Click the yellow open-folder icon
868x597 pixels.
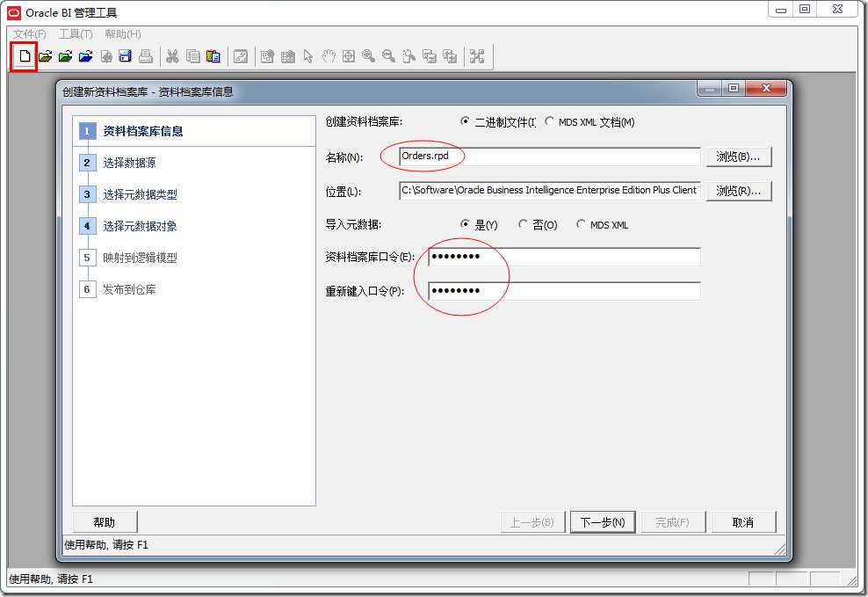[x=46, y=56]
